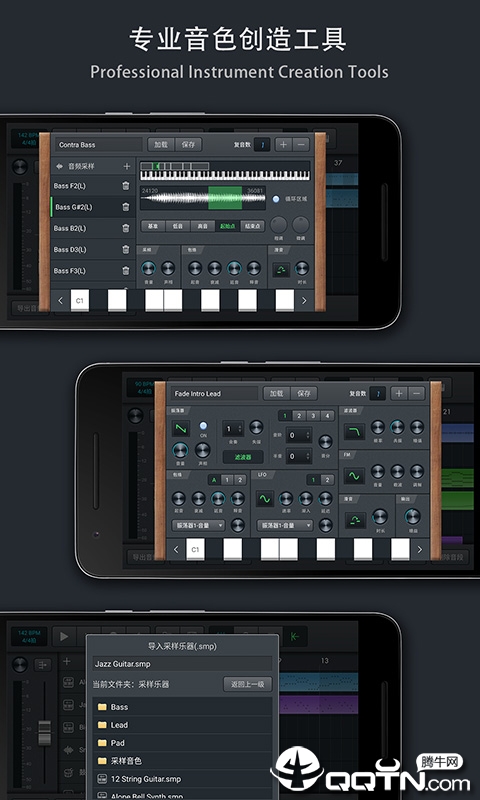The width and height of the screenshot is (480, 800).
Task: Open the Lead folder
Action: coord(182,724)
